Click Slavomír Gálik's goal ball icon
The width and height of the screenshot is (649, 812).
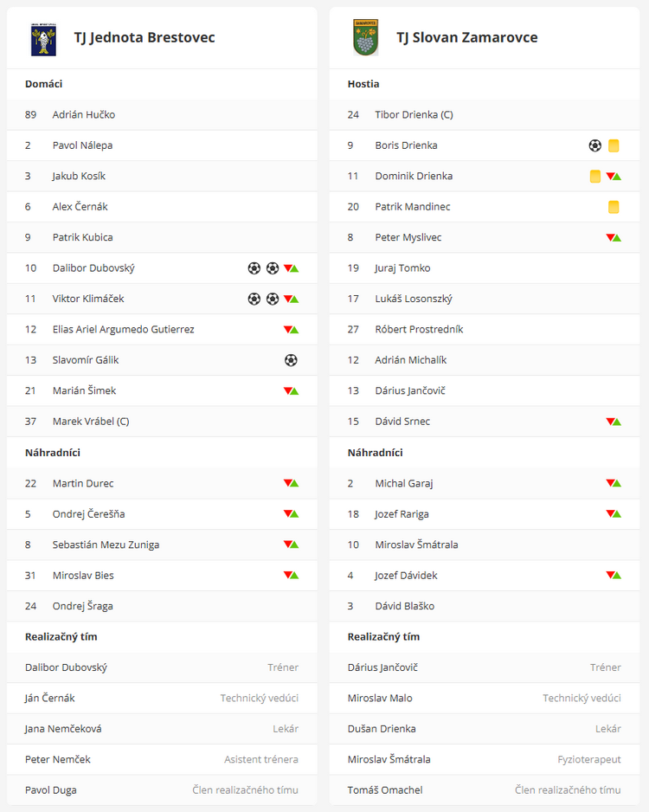point(291,360)
